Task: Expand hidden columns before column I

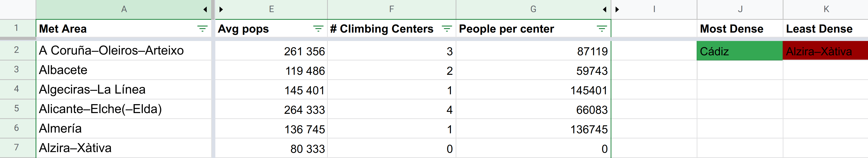Action: tap(617, 9)
